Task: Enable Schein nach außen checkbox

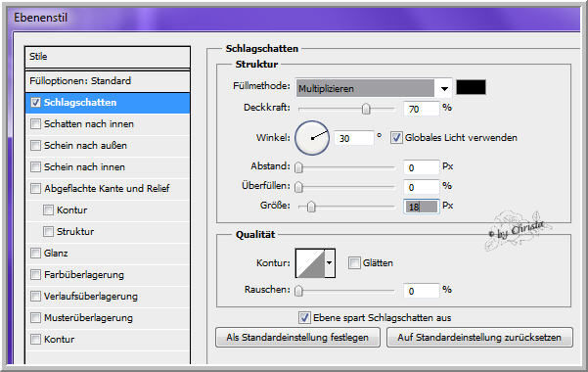Action: [35, 145]
